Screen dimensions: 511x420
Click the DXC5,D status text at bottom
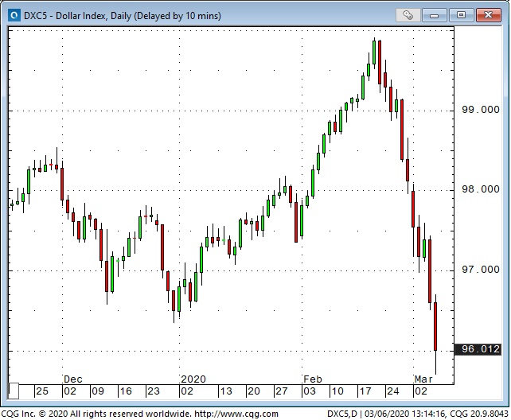[x=342, y=414]
